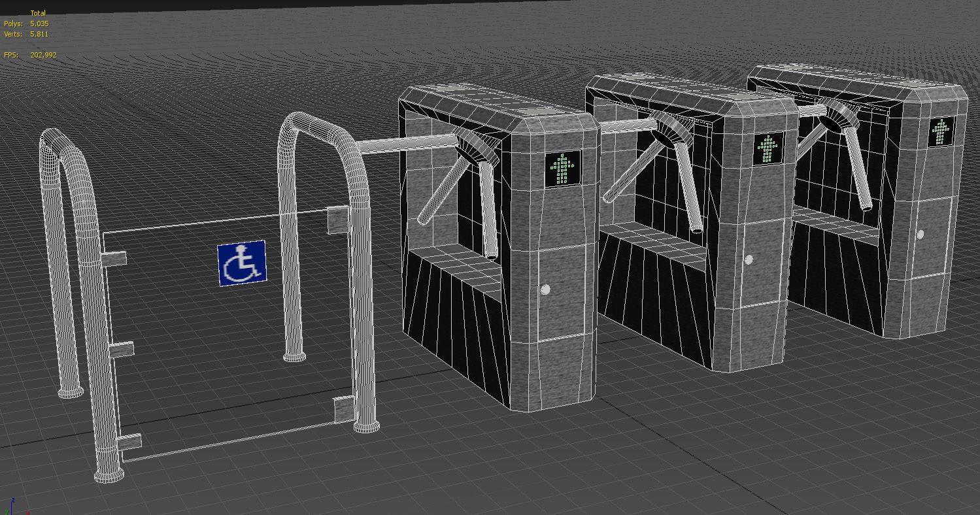Click the Polys: label
Viewport: 980px width, 515px height.
13,24
